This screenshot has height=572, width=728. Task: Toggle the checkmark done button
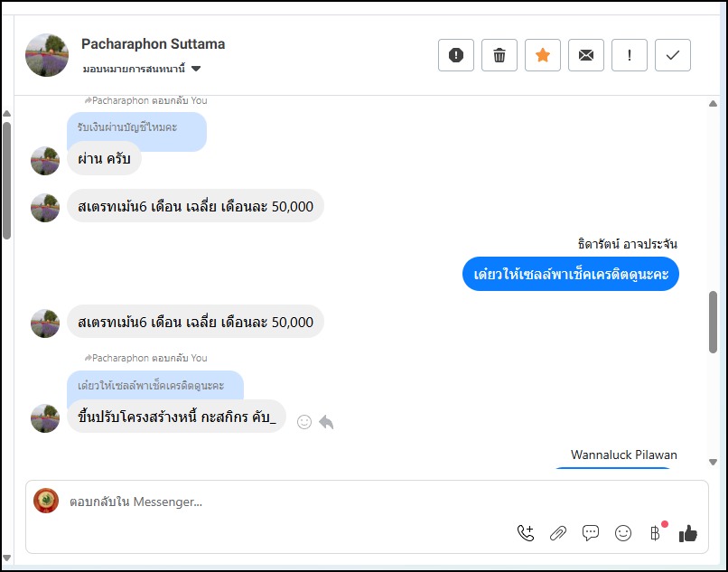[x=673, y=55]
